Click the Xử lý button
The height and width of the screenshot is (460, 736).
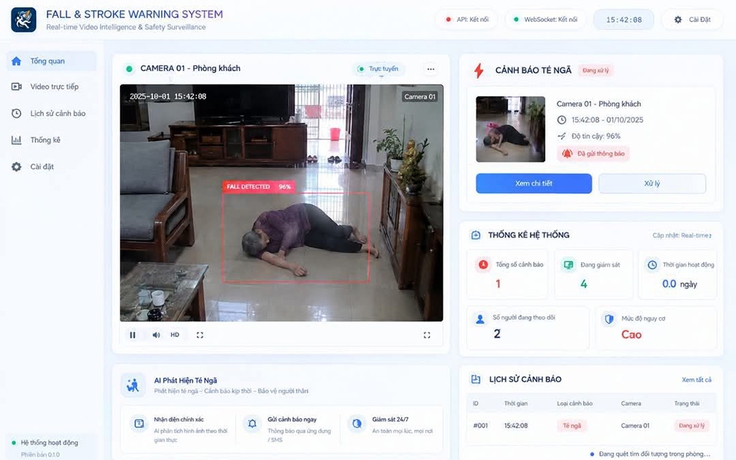click(652, 184)
